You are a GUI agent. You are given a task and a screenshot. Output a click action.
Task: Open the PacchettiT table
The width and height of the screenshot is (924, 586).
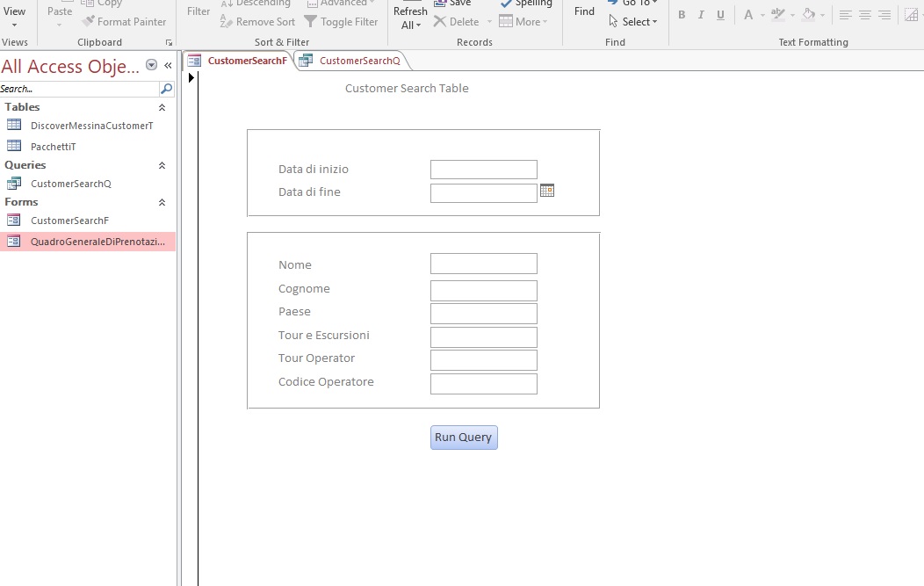pos(53,147)
